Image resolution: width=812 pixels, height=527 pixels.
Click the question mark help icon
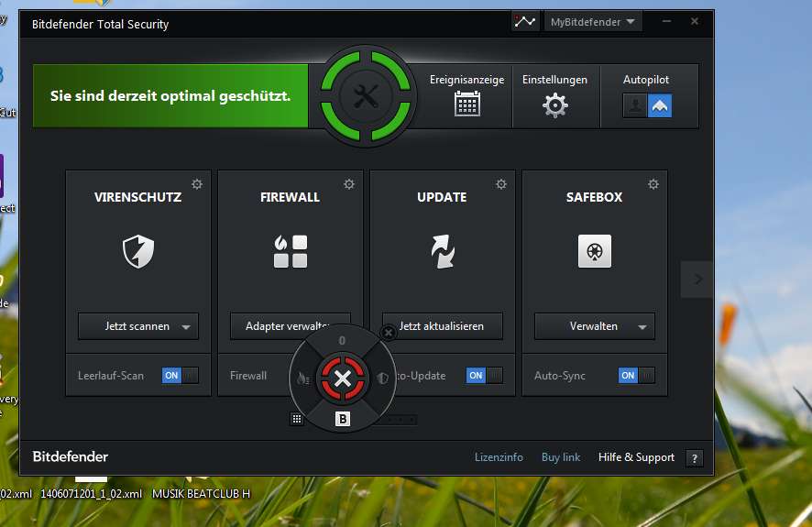click(695, 458)
